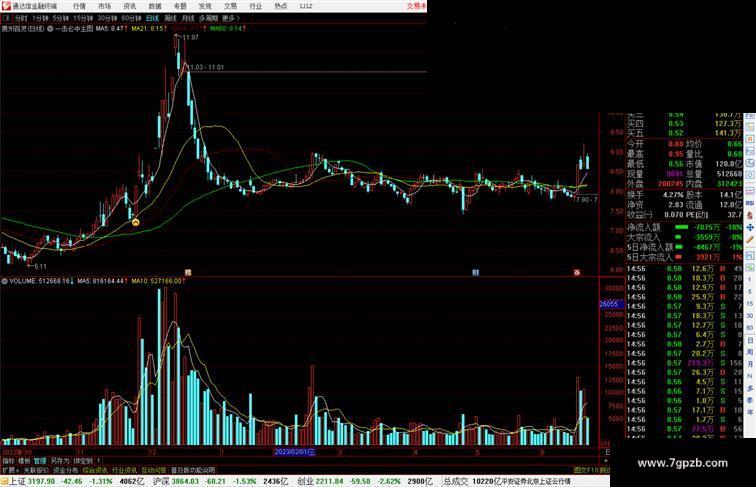
Task: Open the 资讯 menu
Action: [x=129, y=6]
